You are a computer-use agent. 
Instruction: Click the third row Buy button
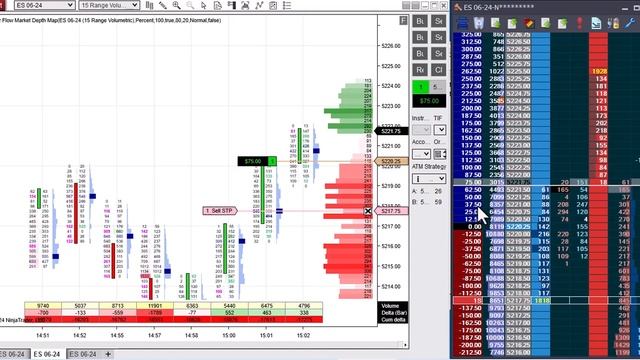420,53
